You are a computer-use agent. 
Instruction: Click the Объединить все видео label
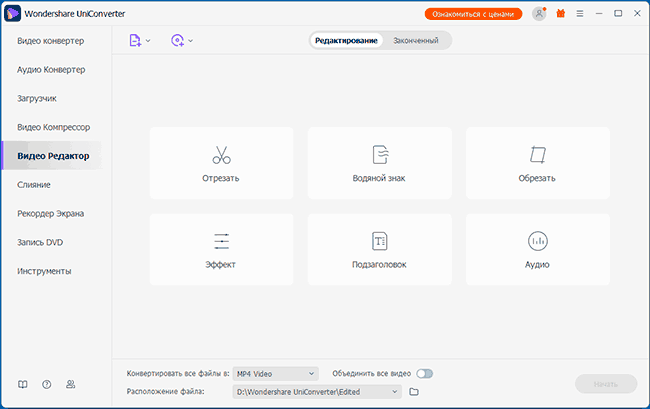point(371,373)
